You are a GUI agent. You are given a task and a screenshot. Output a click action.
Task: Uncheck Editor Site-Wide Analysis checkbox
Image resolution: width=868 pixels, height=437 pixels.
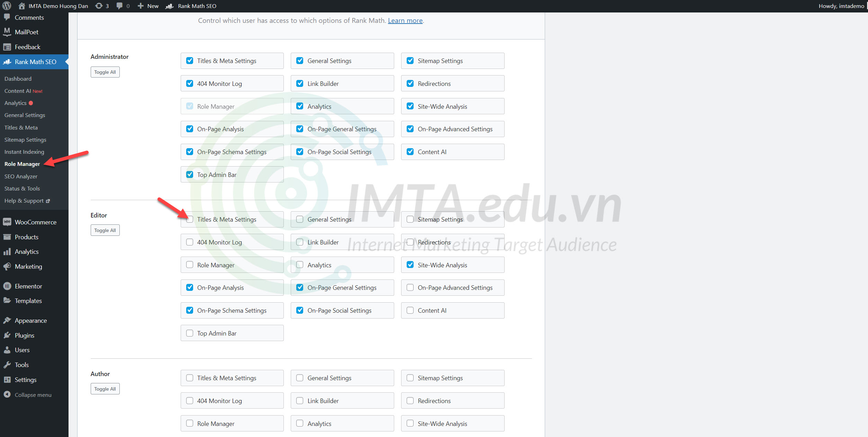[x=410, y=265]
